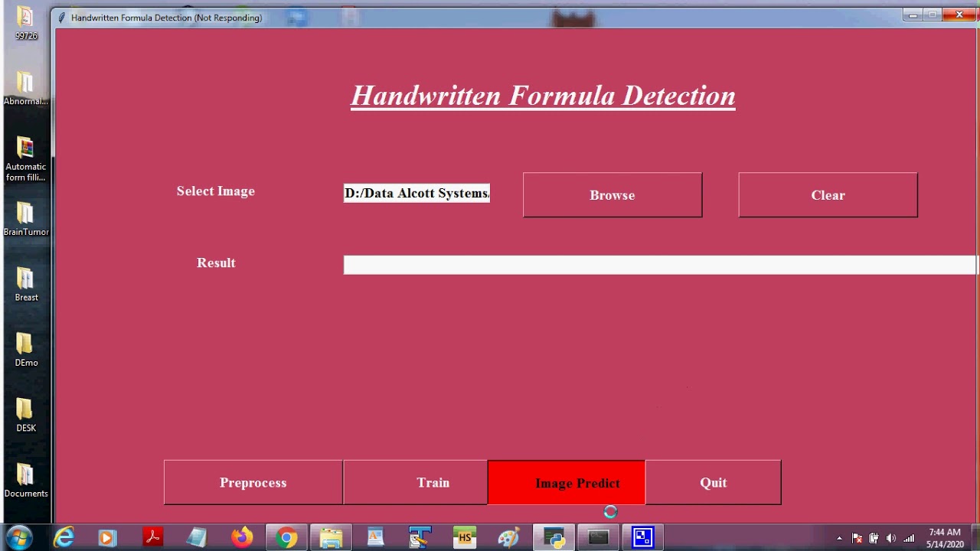Click the Preprocess button
The image size is (980, 551).
click(253, 483)
